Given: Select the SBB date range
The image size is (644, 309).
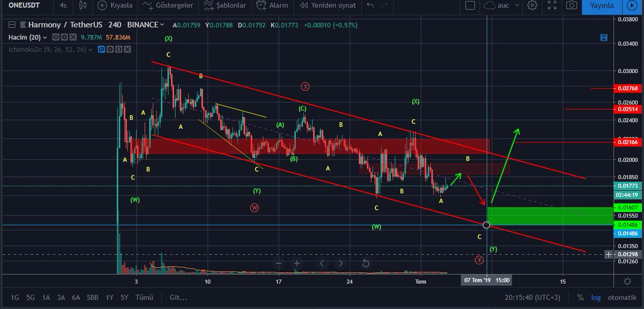Looking at the screenshot, I should (x=93, y=297).
